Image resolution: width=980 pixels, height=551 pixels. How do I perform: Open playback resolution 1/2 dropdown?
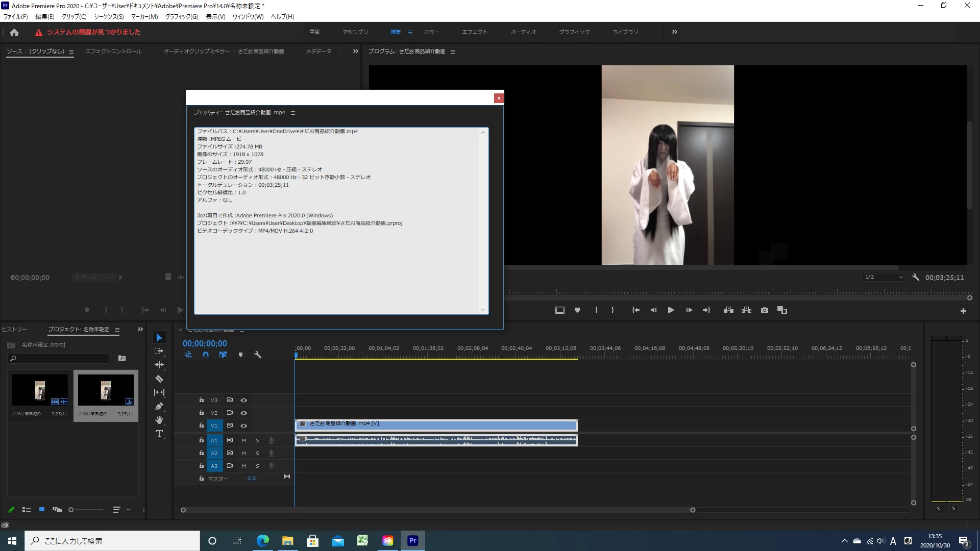(x=884, y=277)
